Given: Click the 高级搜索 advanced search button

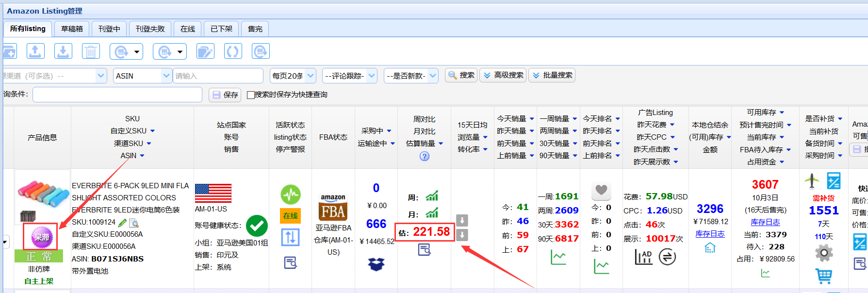Looking at the screenshot, I should point(503,75).
